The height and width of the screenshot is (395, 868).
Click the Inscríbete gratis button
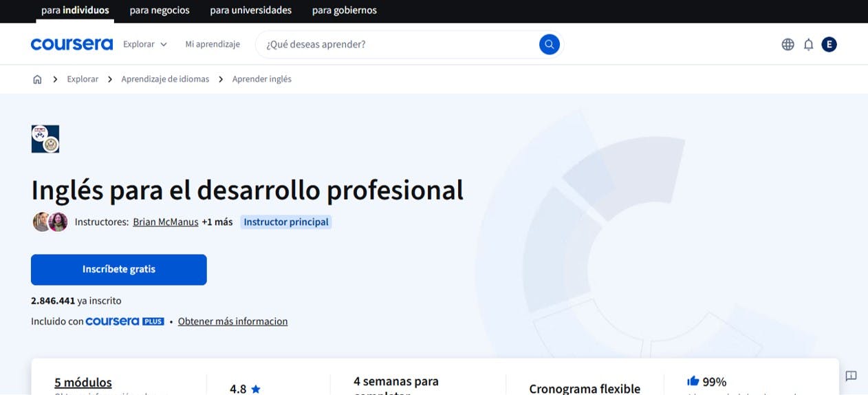click(x=119, y=270)
